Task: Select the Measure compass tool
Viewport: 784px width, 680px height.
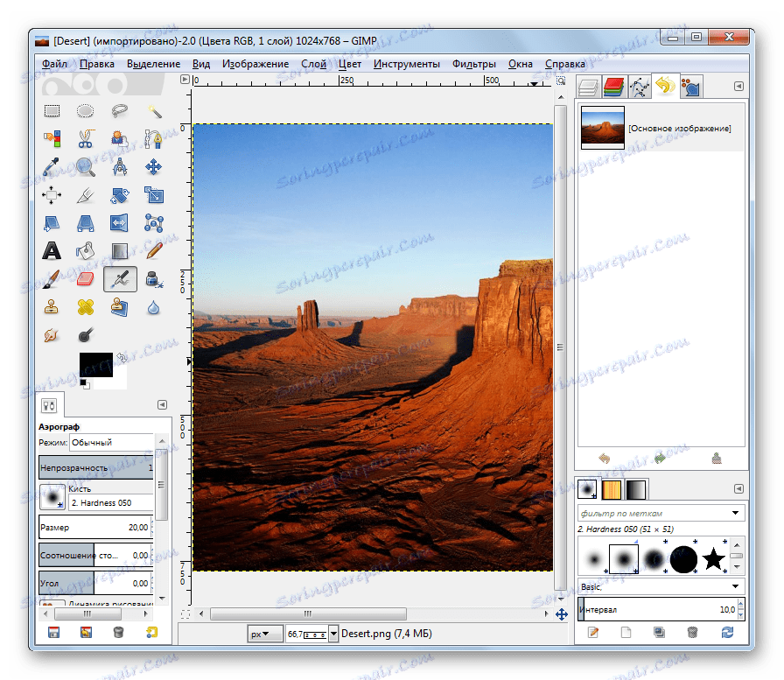Action: 120,167
